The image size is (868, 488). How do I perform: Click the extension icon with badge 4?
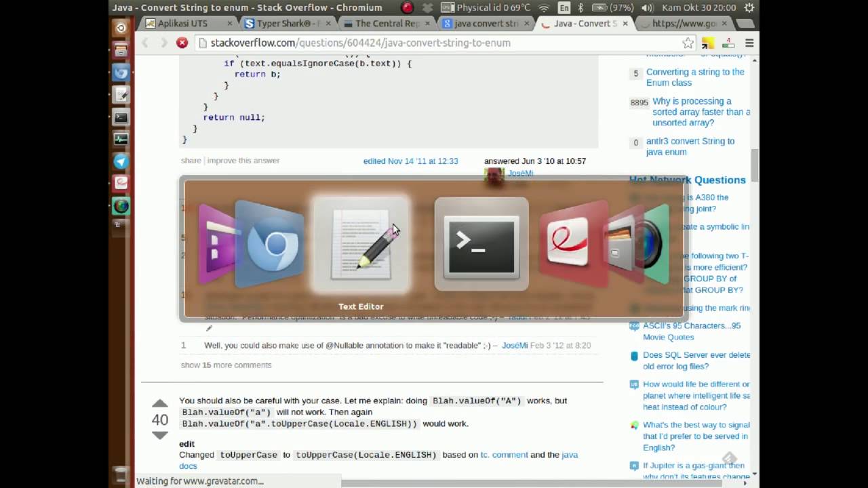point(727,43)
